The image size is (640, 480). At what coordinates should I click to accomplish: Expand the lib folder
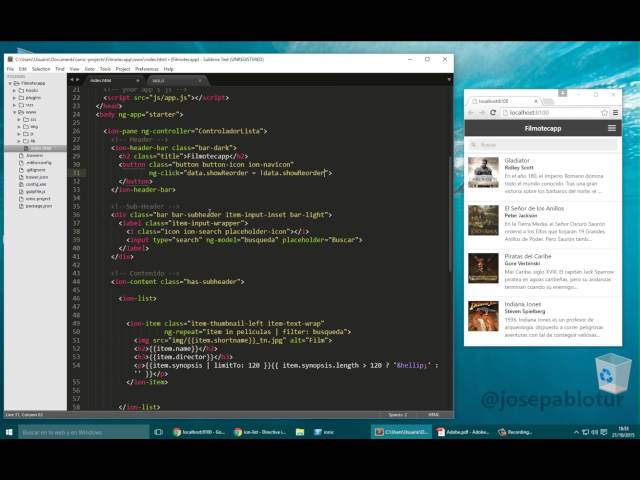coord(19,141)
